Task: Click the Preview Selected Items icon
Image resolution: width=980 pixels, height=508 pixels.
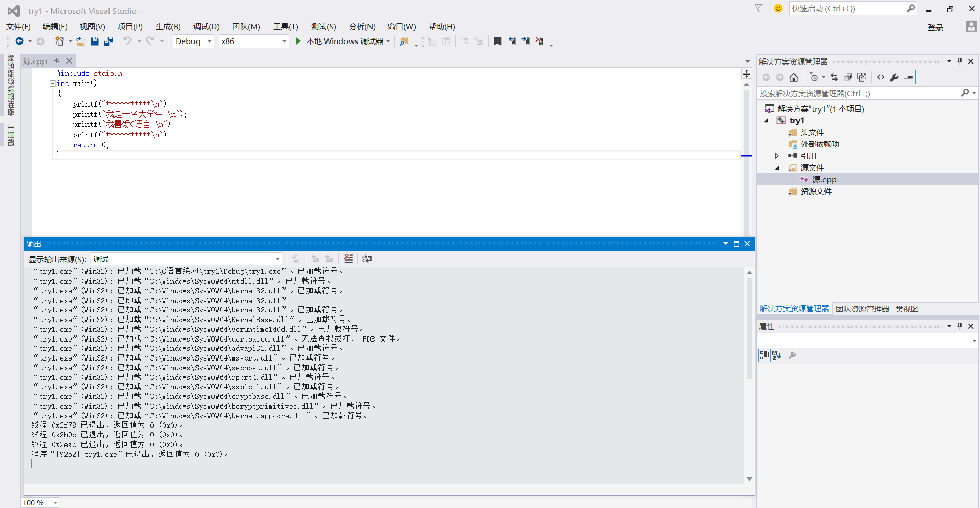Action: (908, 77)
